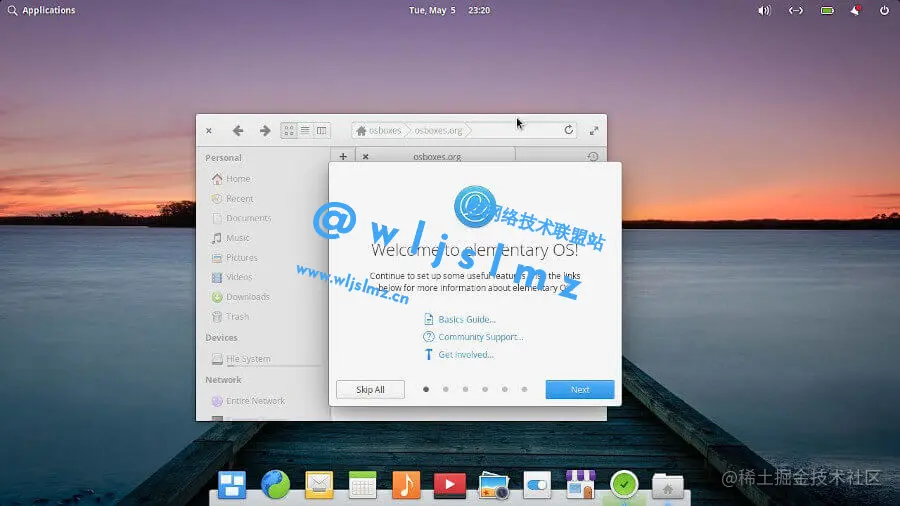900x506 pixels.
Task: Launch the Music app from dock
Action: tap(406, 485)
